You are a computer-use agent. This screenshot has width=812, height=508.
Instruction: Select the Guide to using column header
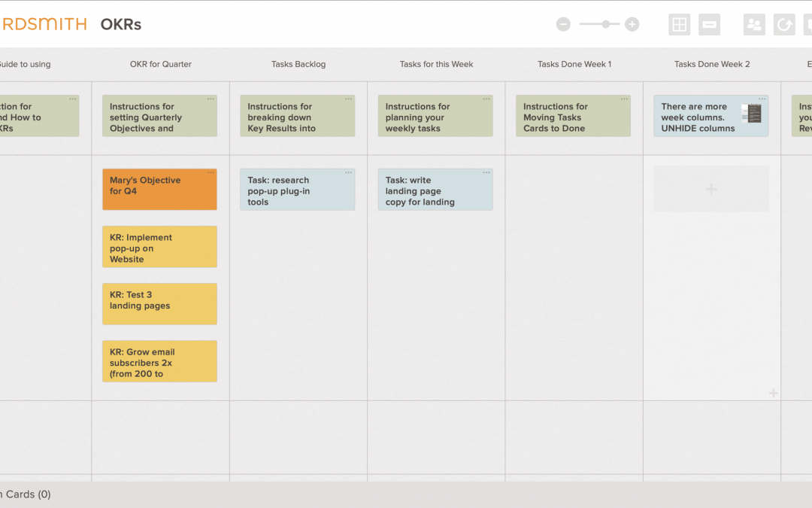pos(25,64)
